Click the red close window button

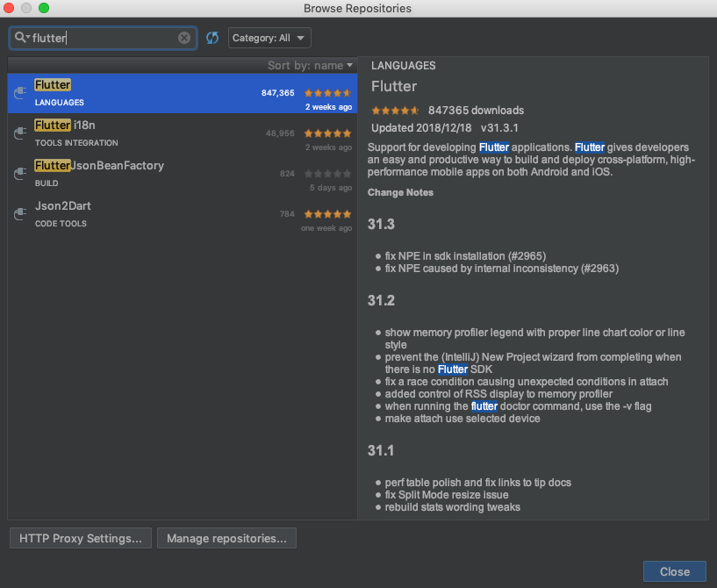click(x=9, y=8)
